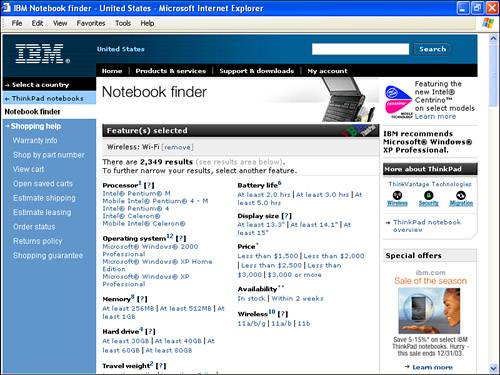The image size is (500, 375).
Task: Focus the site search input field
Action: coord(360,49)
